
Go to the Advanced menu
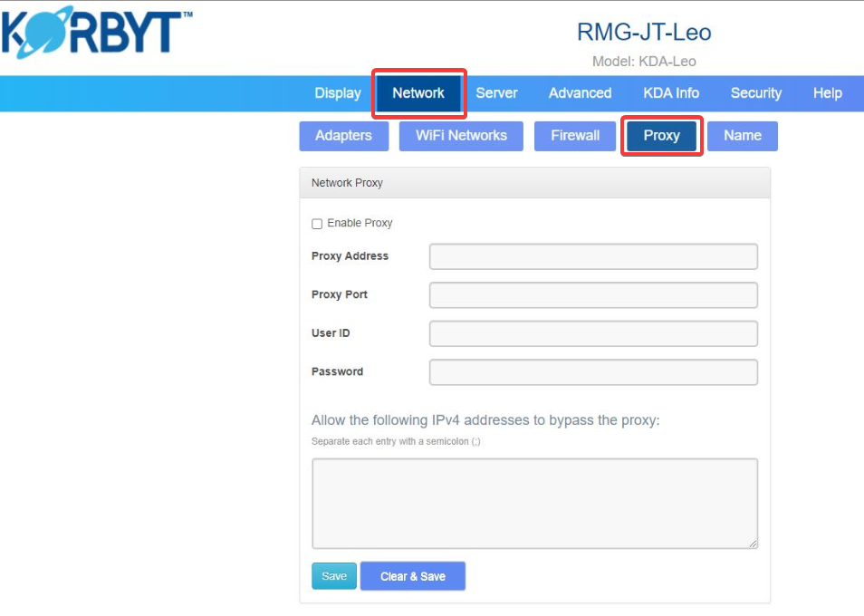[580, 93]
